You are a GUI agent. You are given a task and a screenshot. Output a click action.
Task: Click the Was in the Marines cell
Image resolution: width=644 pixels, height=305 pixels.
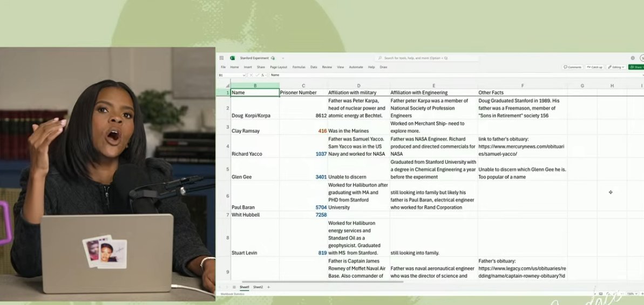point(358,127)
